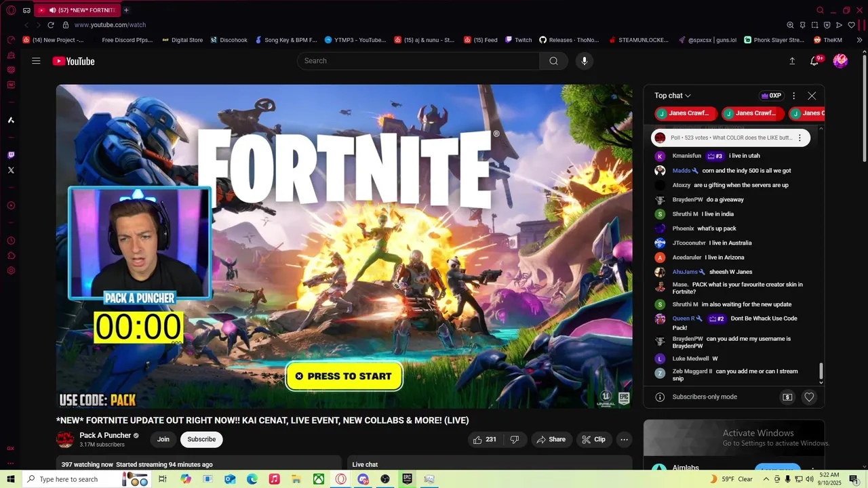Click the Join channel button
Screen dimensions: 868x488
pyautogui.click(x=163, y=439)
